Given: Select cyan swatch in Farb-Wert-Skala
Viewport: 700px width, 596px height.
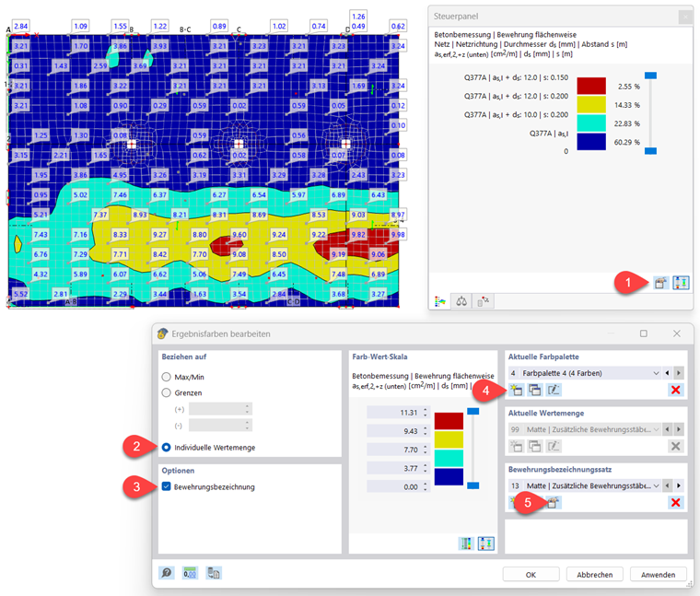Looking at the screenshot, I should pos(449,459).
